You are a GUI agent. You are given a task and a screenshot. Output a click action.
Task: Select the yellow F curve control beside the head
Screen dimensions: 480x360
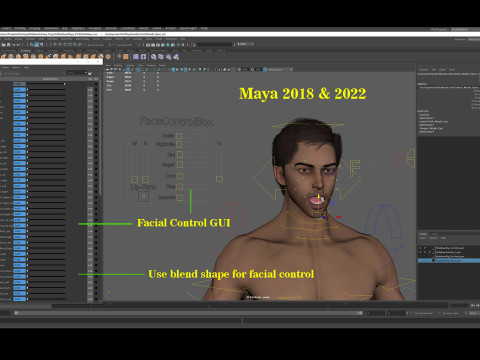[355, 168]
